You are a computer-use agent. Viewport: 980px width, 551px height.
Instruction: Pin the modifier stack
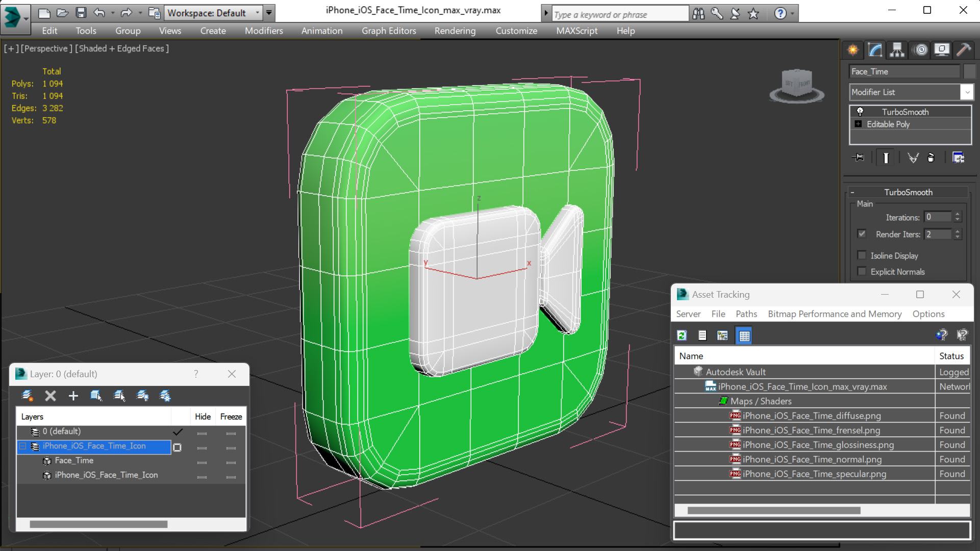point(858,158)
